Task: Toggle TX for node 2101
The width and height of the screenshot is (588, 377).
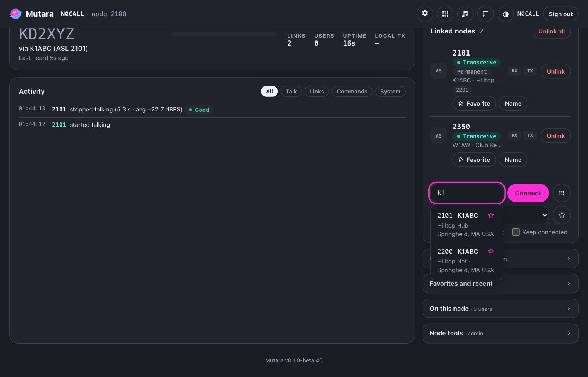Action: click(x=530, y=71)
